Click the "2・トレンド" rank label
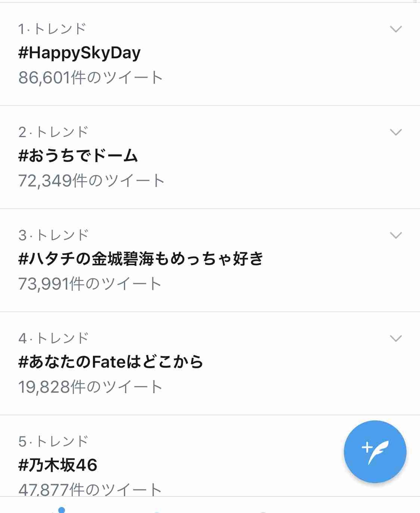This screenshot has height=513, width=420. (53, 132)
